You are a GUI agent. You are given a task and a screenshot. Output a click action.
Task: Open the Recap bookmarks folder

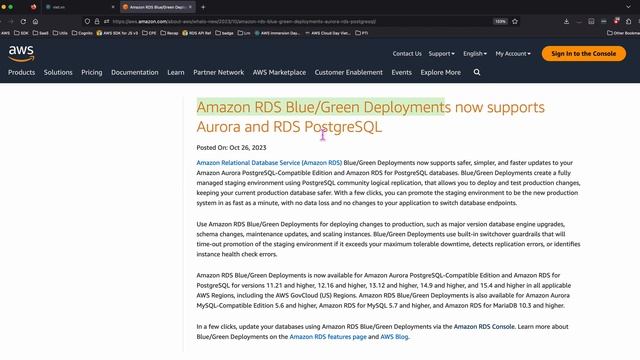(x=169, y=33)
